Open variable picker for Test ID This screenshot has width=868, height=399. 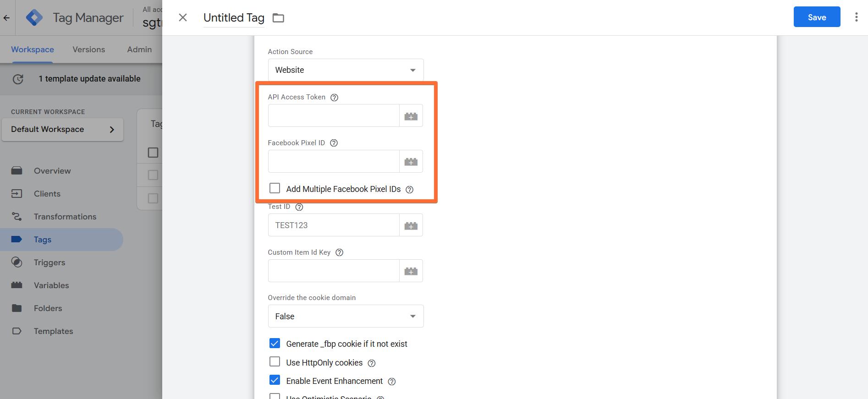click(x=411, y=225)
